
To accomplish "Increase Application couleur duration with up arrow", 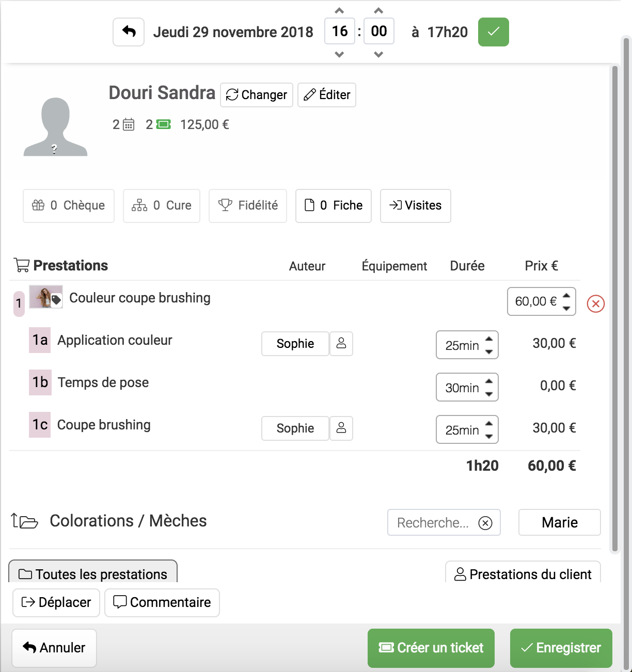I will [489, 339].
